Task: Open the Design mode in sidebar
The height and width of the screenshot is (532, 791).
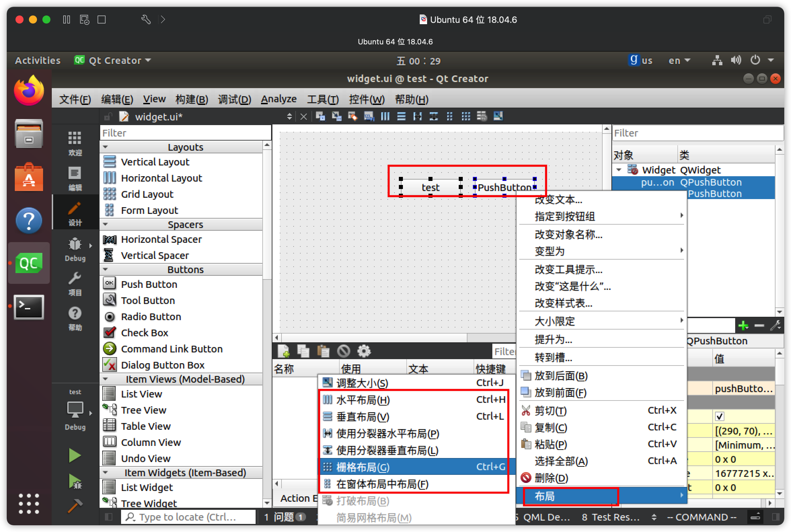Action: coord(75,213)
